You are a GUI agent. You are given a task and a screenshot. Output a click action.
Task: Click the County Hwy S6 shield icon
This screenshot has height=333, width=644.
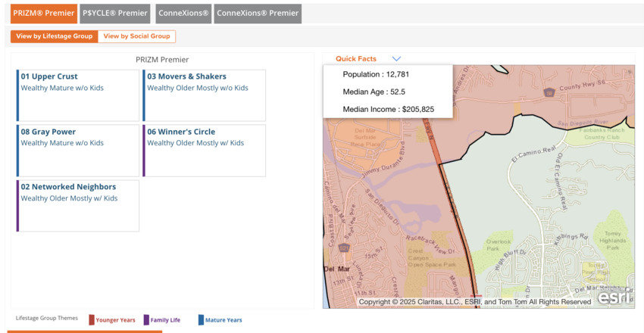548,92
